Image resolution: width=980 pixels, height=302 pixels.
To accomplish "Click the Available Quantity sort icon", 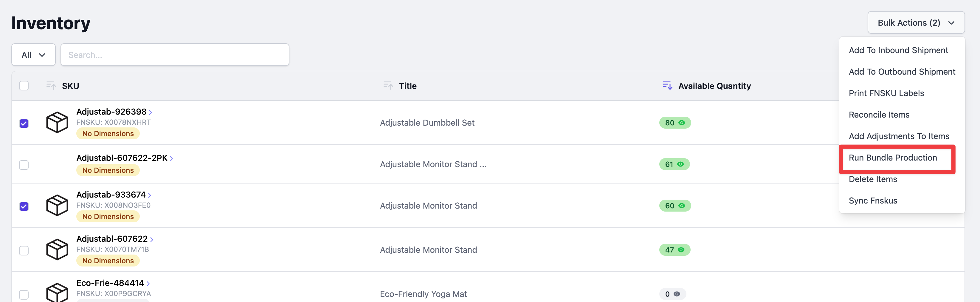I will click(x=667, y=85).
